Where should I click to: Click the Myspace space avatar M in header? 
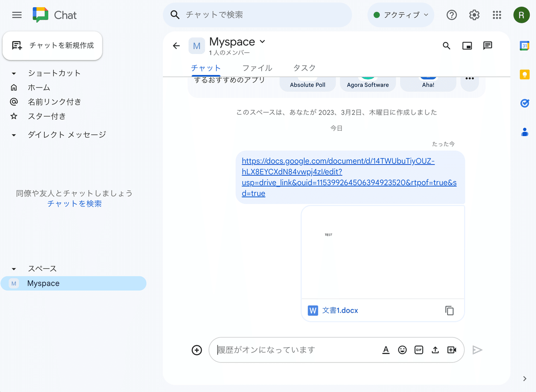click(197, 46)
